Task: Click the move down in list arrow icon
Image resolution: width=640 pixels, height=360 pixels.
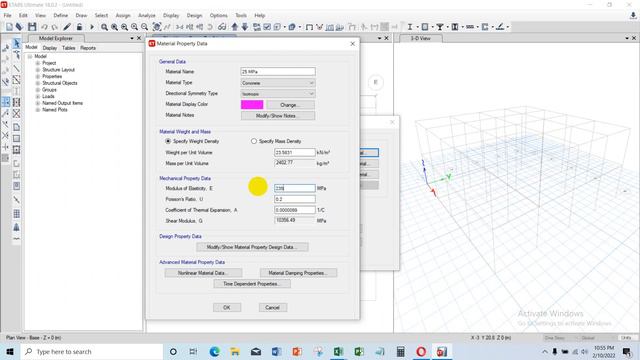Action: (x=244, y=27)
